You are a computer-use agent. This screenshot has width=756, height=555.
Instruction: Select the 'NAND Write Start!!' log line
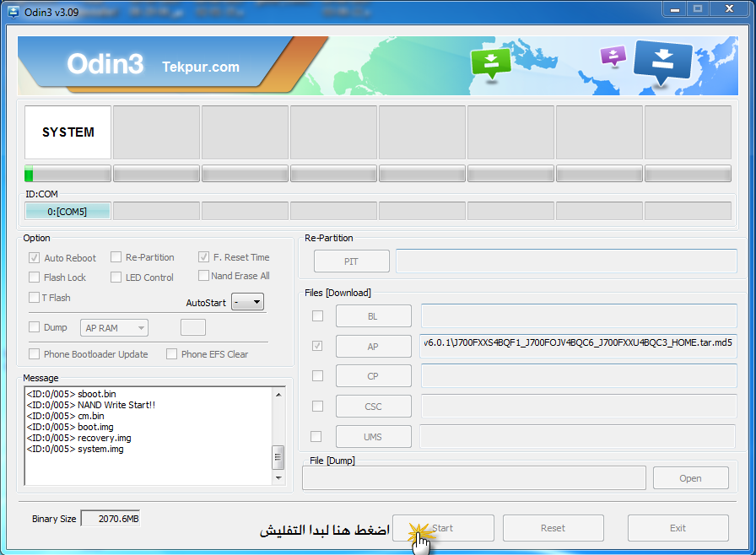click(x=91, y=405)
